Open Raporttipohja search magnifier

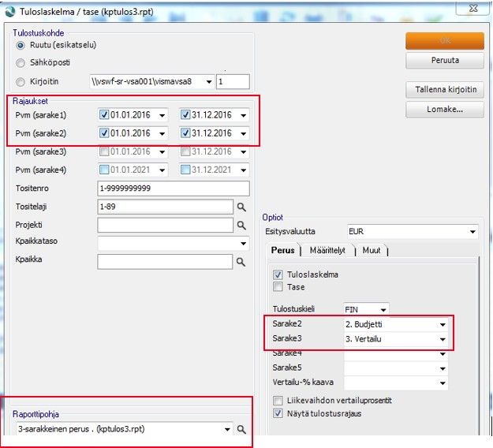(241, 429)
